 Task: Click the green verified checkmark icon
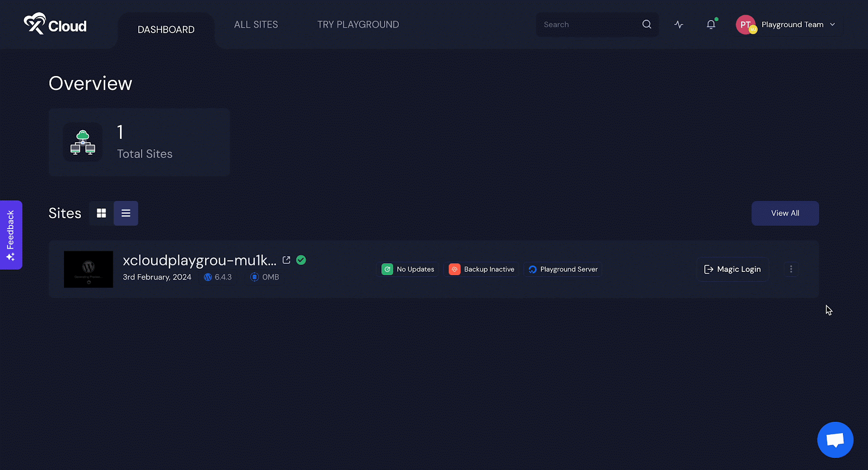click(x=301, y=260)
